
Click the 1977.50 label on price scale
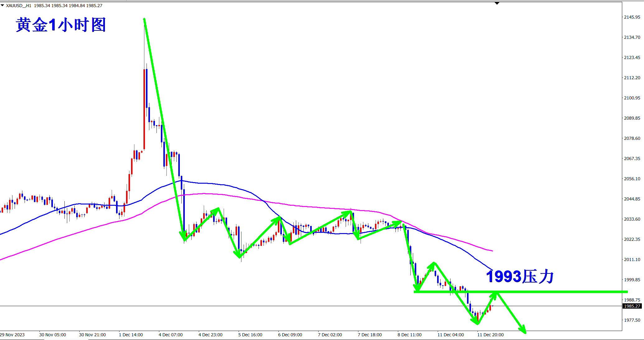(632, 320)
